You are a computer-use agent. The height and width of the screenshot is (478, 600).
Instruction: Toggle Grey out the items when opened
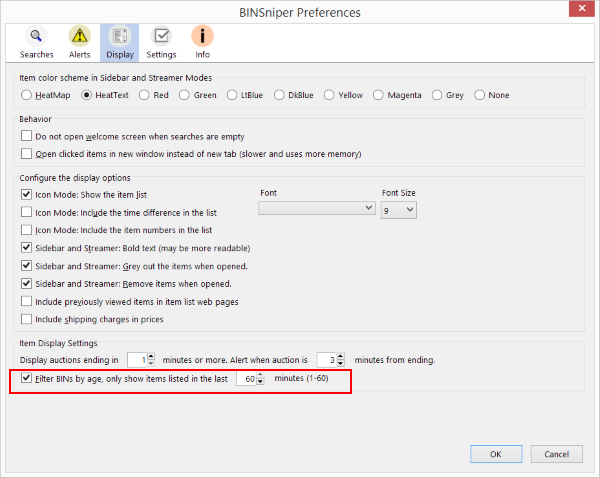click(x=26, y=266)
